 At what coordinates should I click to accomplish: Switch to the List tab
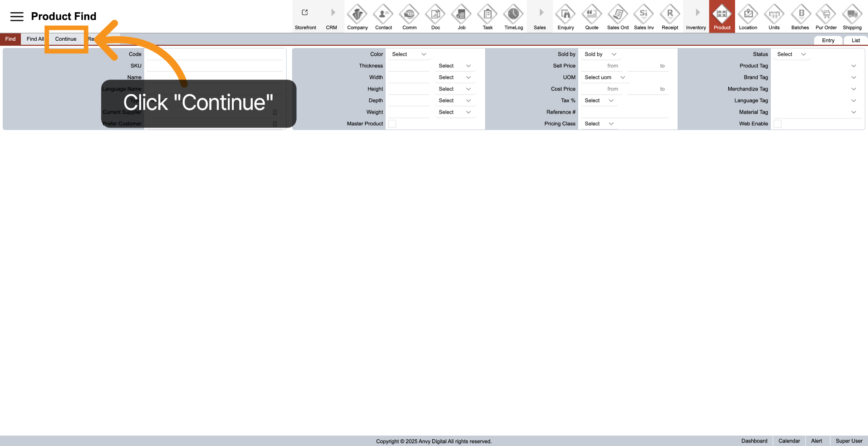(x=855, y=40)
